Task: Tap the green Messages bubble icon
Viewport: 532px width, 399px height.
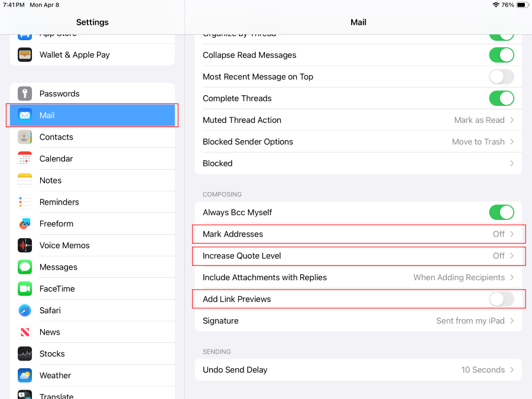Action: pos(25,267)
